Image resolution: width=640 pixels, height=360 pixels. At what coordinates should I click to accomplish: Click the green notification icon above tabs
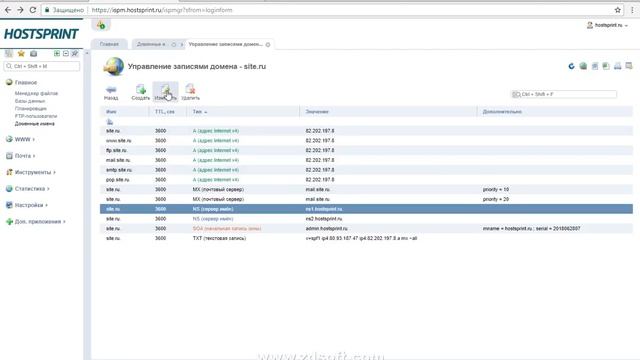101,25
